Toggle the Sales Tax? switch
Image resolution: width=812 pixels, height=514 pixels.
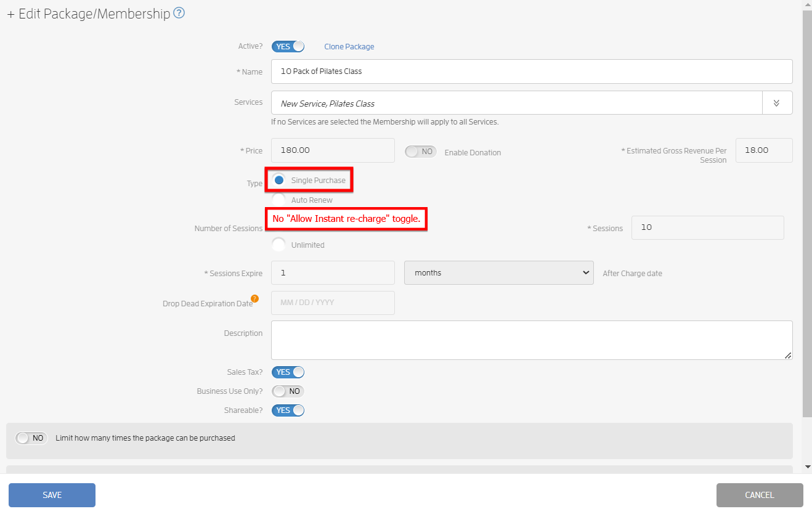click(x=288, y=372)
